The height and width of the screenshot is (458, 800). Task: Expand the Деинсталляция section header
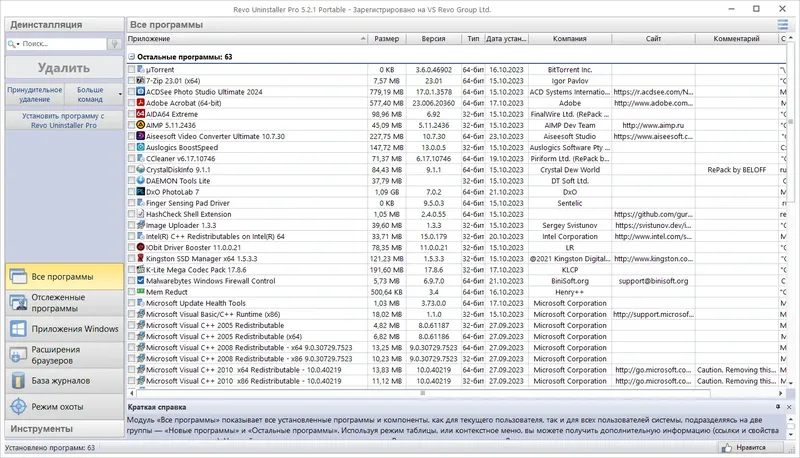point(64,24)
